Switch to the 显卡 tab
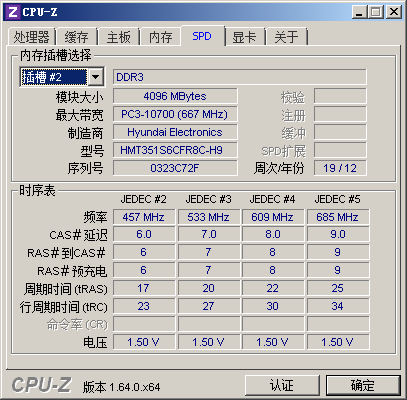 (x=244, y=36)
